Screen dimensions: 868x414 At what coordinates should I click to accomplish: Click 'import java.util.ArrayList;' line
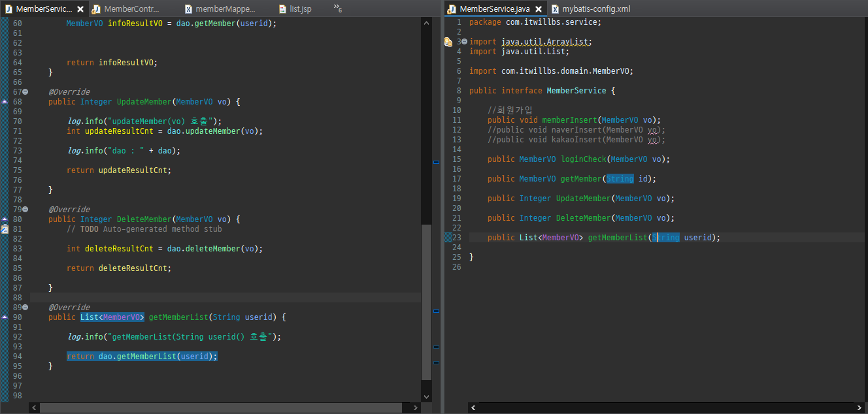[531, 42]
